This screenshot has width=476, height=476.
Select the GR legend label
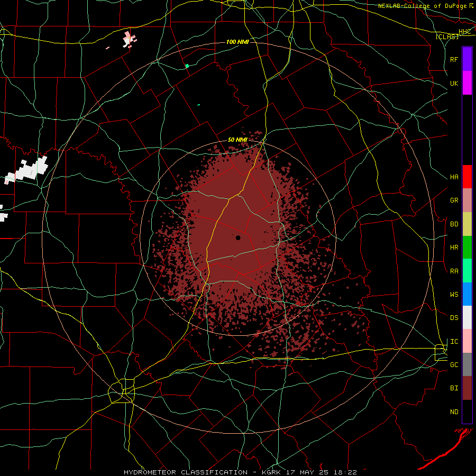click(x=454, y=200)
